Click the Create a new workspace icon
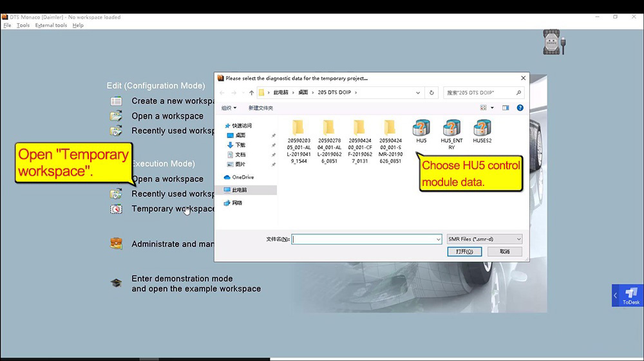Screen dimensions: 644x361 click(116, 101)
